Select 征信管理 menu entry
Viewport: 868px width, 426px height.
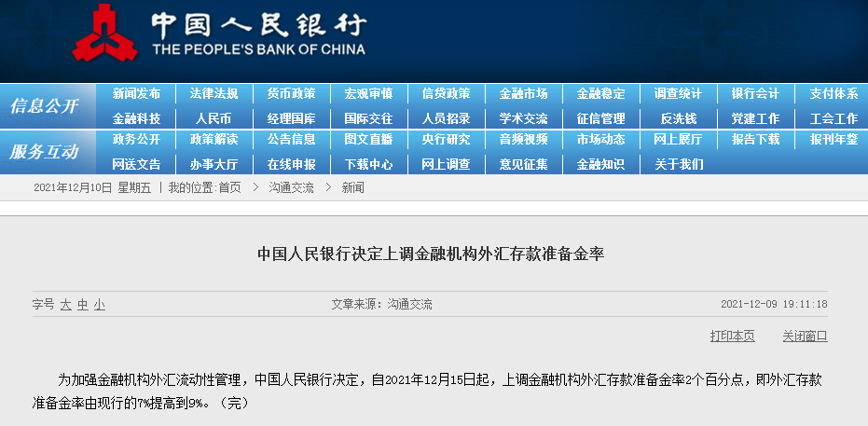pyautogui.click(x=600, y=119)
